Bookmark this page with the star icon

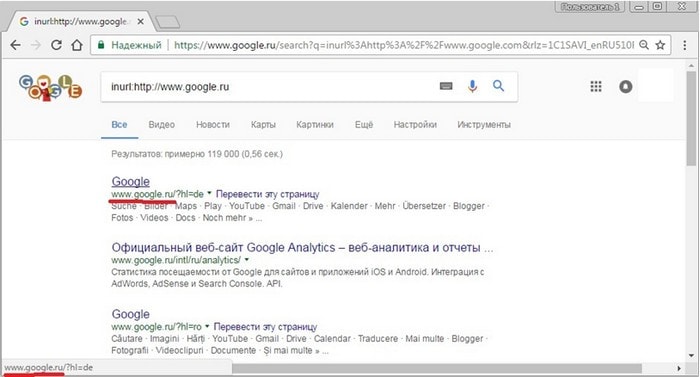pyautogui.click(x=660, y=45)
